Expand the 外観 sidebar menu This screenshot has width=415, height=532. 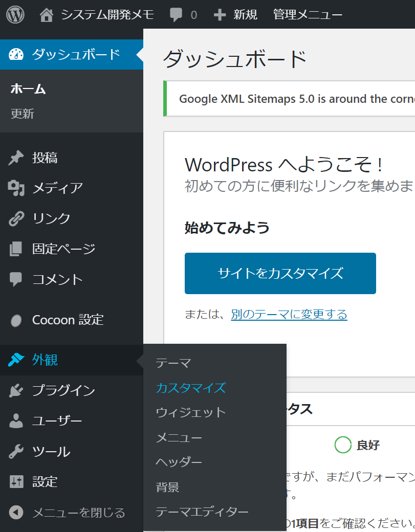coord(45,360)
